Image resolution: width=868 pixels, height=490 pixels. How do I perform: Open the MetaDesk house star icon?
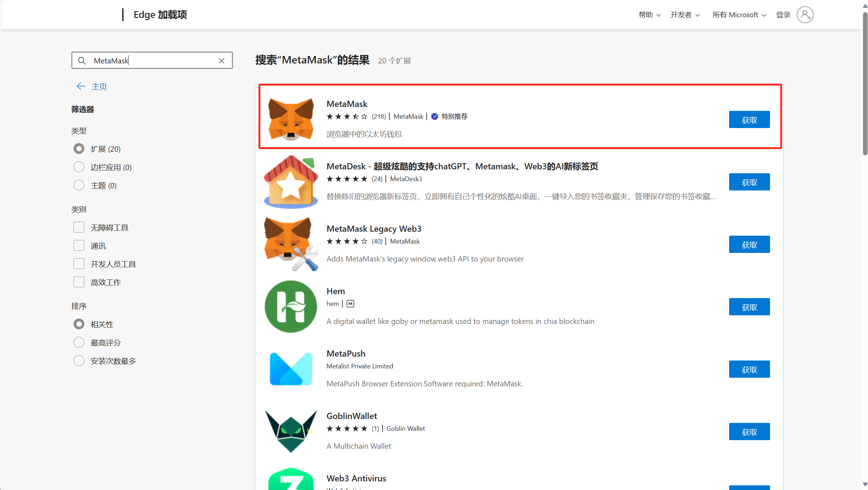pyautogui.click(x=291, y=182)
